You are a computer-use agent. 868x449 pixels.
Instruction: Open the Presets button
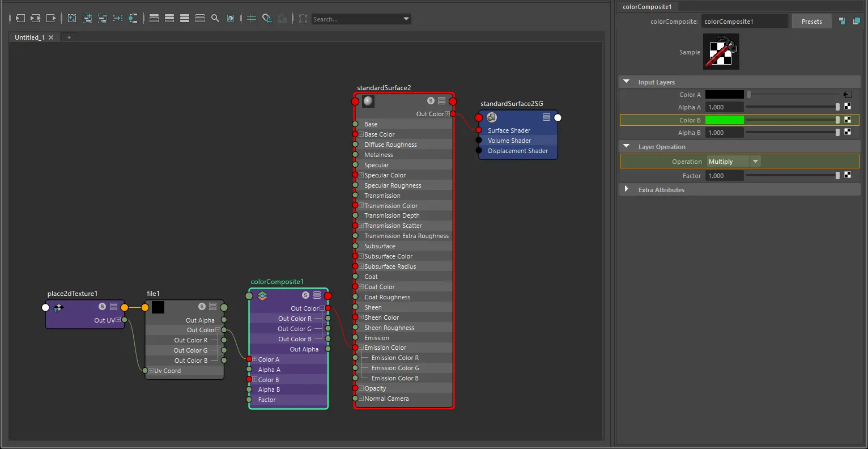[x=811, y=22]
